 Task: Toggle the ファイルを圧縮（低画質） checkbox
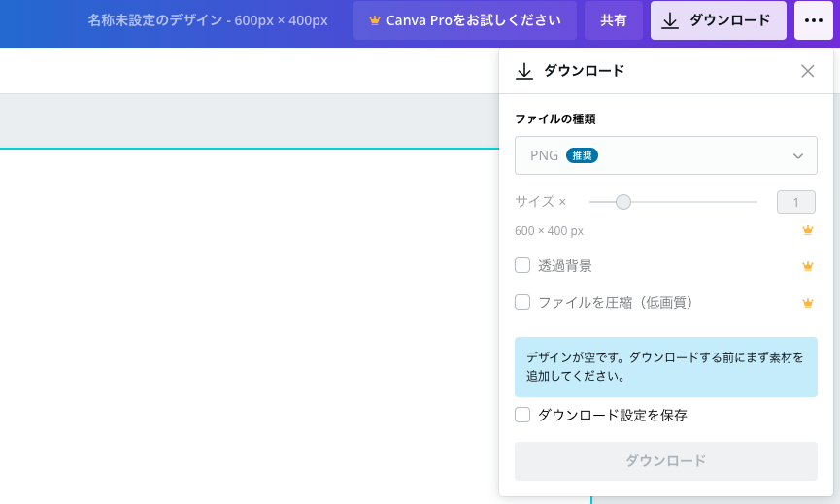(522, 302)
